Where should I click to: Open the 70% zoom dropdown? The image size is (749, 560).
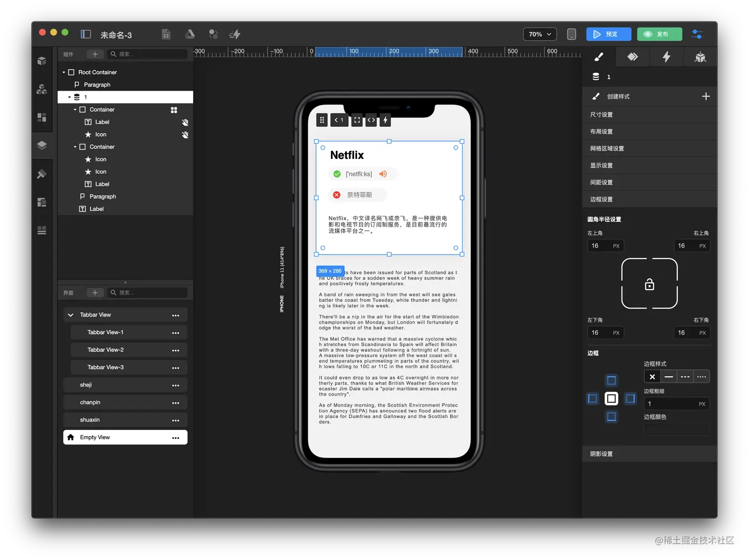(x=540, y=34)
